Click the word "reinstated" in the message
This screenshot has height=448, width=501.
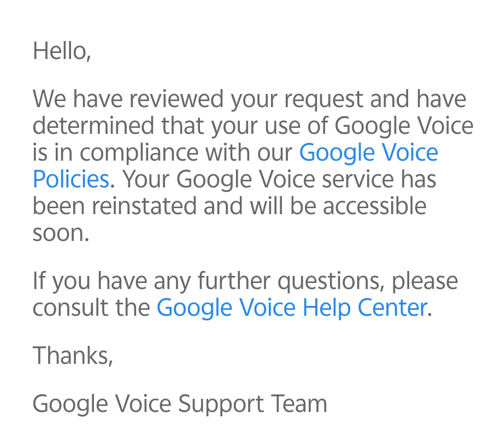(148, 207)
